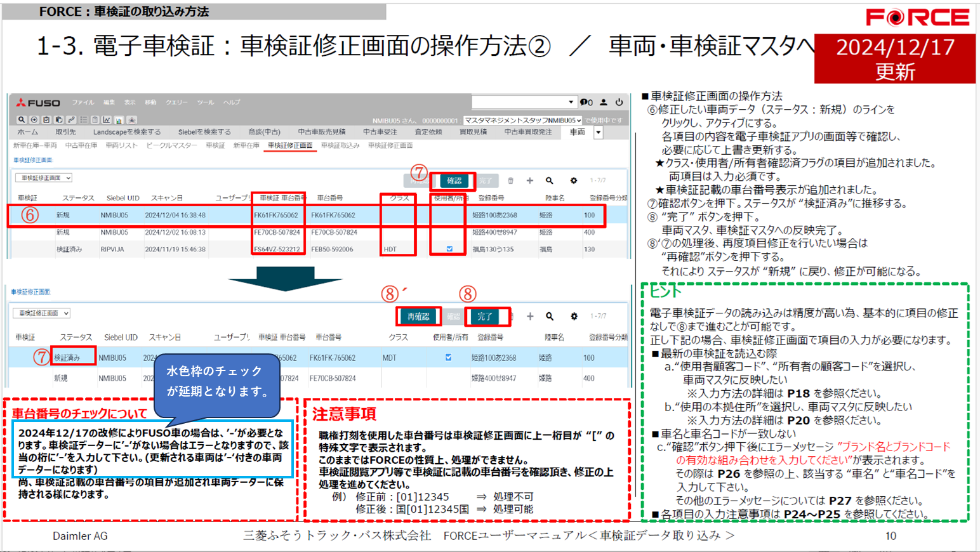The height and width of the screenshot is (552, 980).
Task: Click the plus add icon beside the 再確認 toolbar
Action: (530, 316)
